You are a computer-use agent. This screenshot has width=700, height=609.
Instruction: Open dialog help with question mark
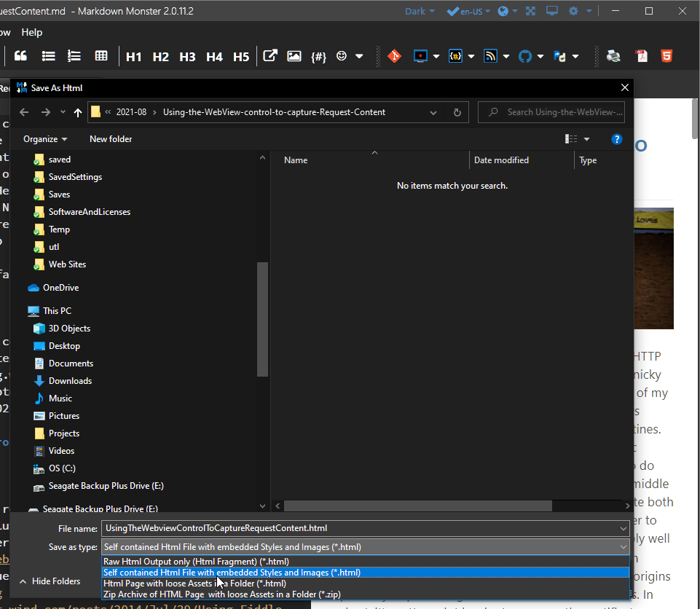(x=616, y=139)
